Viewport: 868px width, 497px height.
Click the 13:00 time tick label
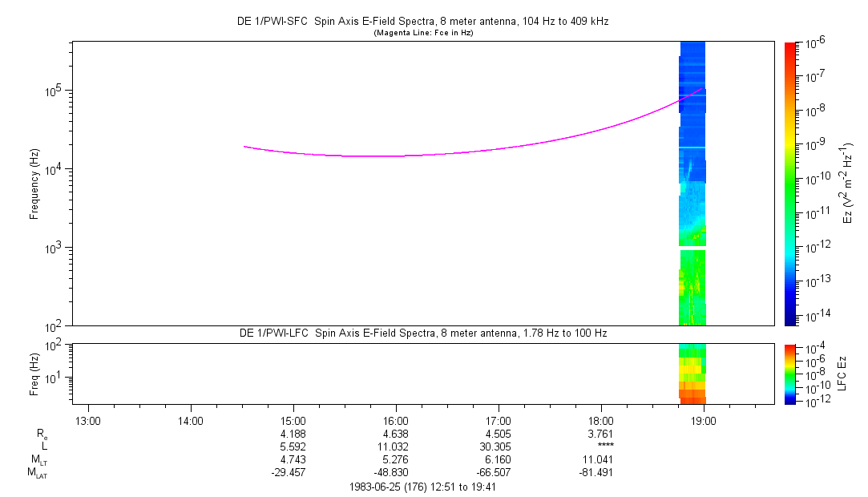tap(88, 421)
